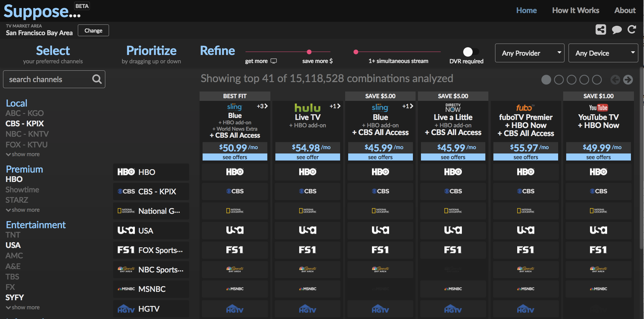Select fourth results page dot

[x=584, y=80]
